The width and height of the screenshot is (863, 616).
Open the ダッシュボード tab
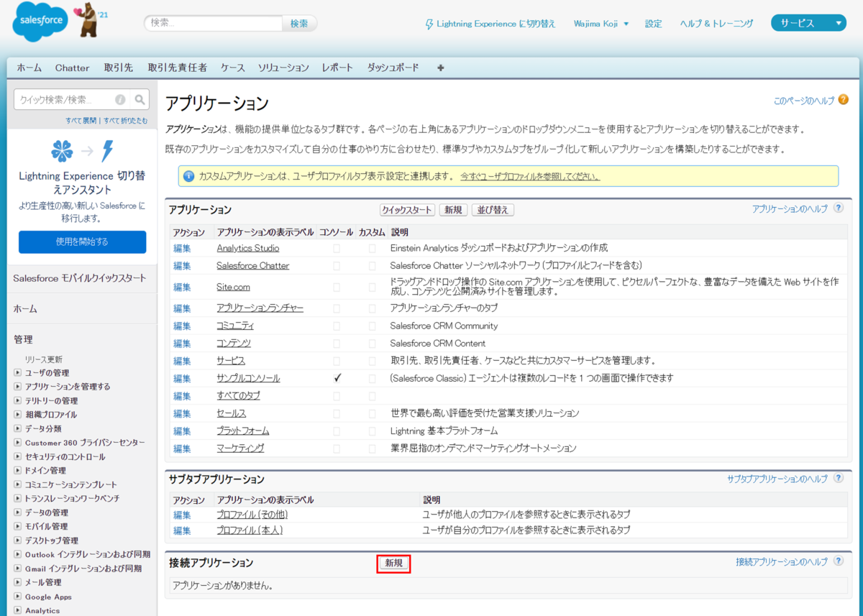tap(393, 68)
